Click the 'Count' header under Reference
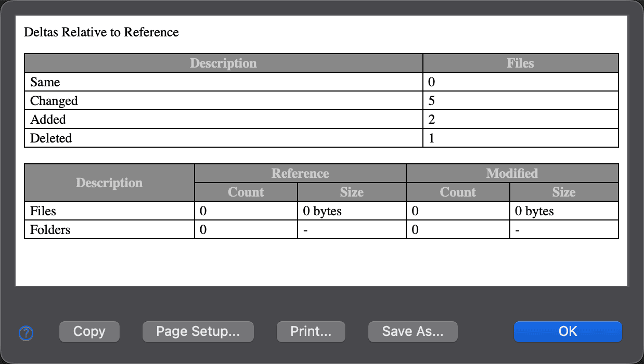Viewport: 644px width, 364px height. point(246,192)
